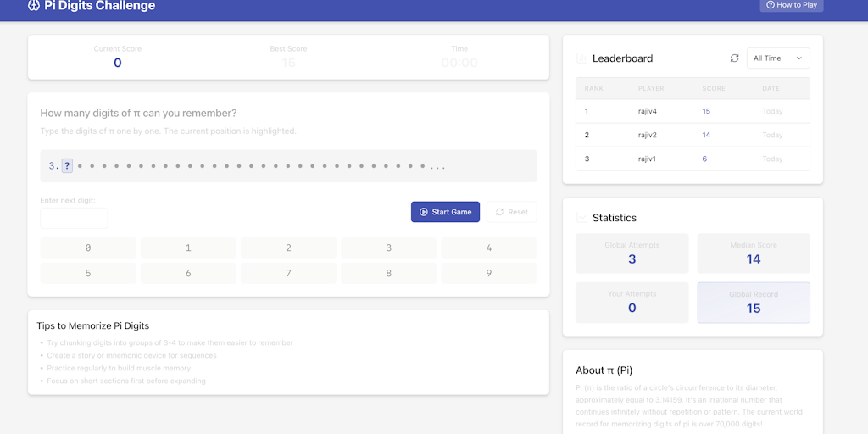Viewport: 868px width, 434px height.
Task: Click the Statistics section icon
Action: [x=581, y=218]
